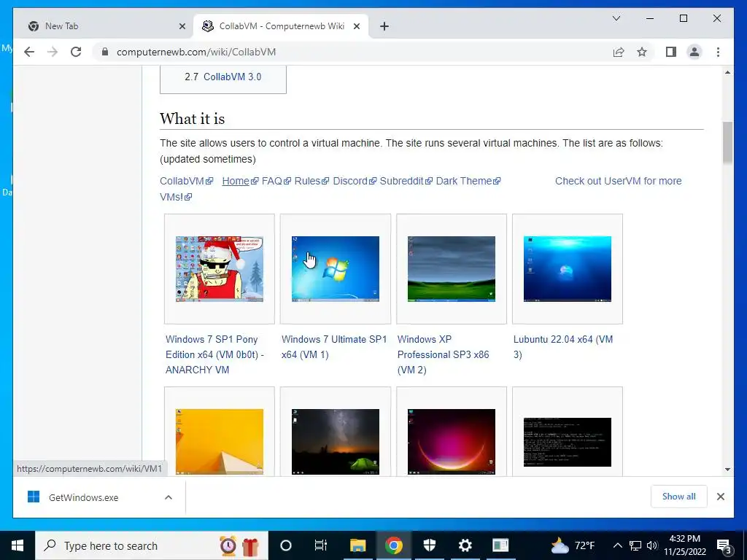Open the Home external link
This screenshot has height=560, width=747.
pos(240,181)
